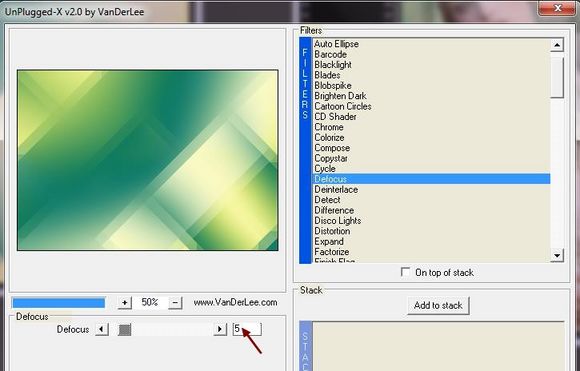Screen dimensions: 580x371
Task: Click the zoom out minus button
Action: click(175, 303)
